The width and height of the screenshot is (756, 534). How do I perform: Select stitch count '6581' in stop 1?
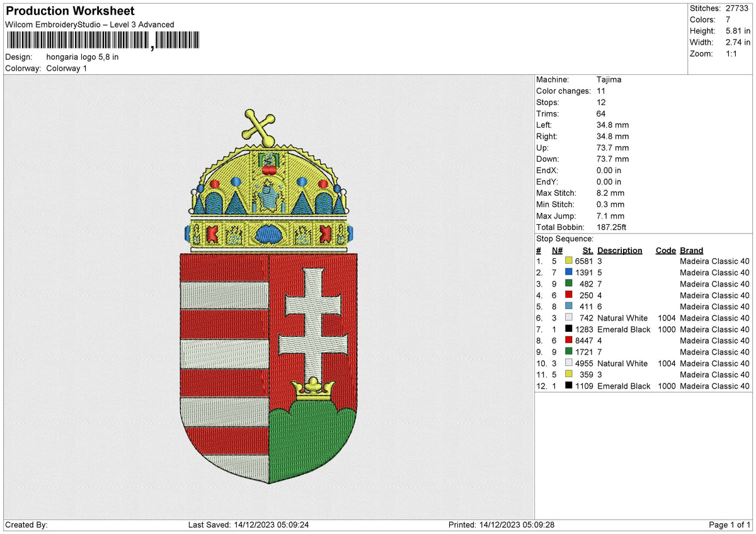click(585, 261)
